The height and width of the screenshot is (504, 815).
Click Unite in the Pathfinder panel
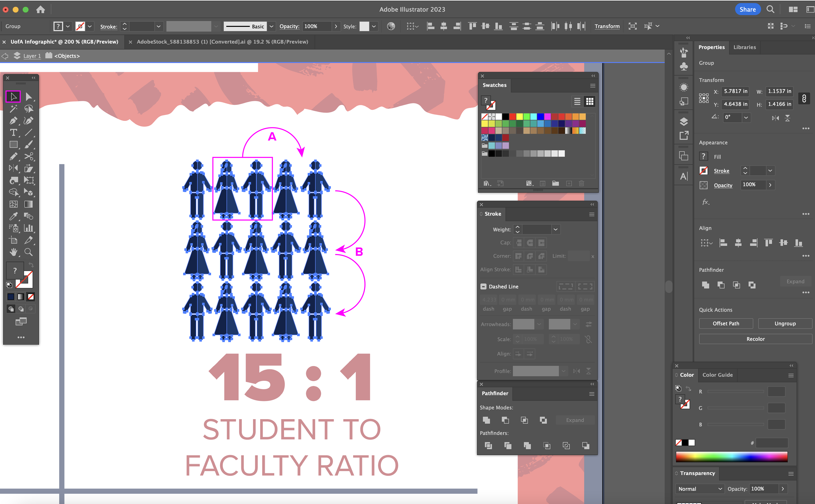(486, 420)
